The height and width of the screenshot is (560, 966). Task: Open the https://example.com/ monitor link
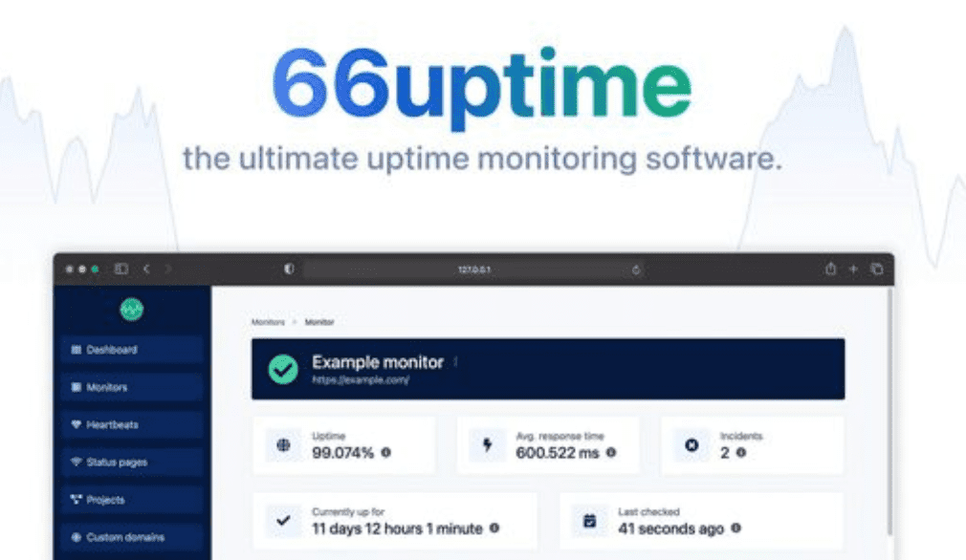(x=361, y=380)
